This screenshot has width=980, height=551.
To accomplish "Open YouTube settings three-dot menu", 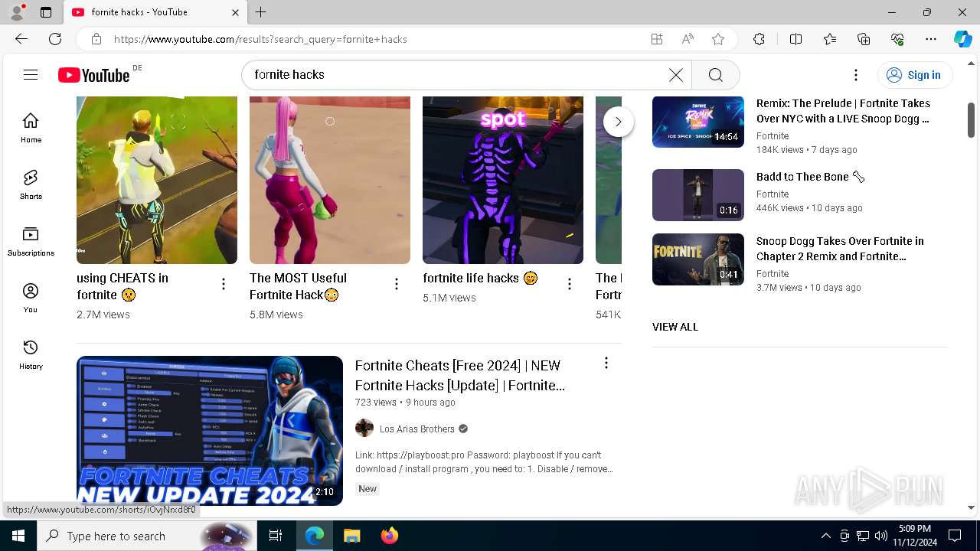I will (x=856, y=74).
